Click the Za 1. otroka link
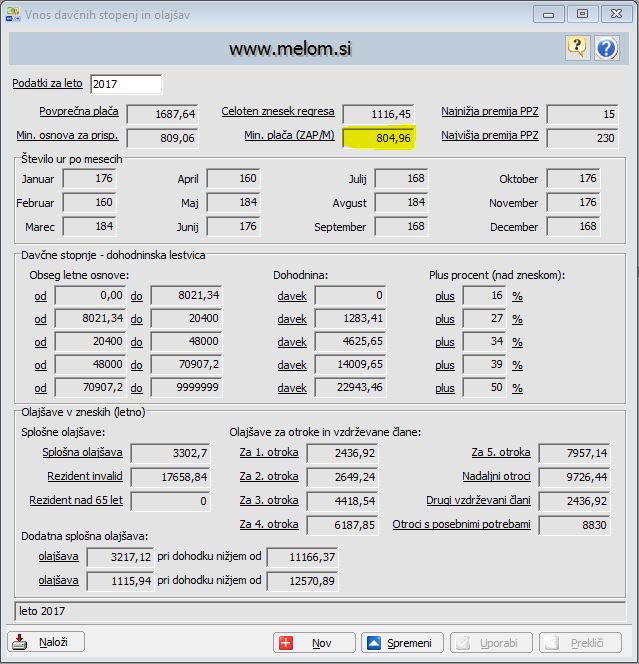Viewport: 639px width, 664px height. click(x=269, y=452)
